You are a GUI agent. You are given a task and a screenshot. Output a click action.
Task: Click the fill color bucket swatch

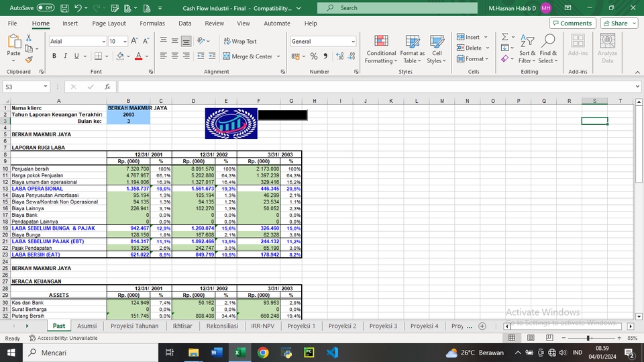click(x=120, y=56)
